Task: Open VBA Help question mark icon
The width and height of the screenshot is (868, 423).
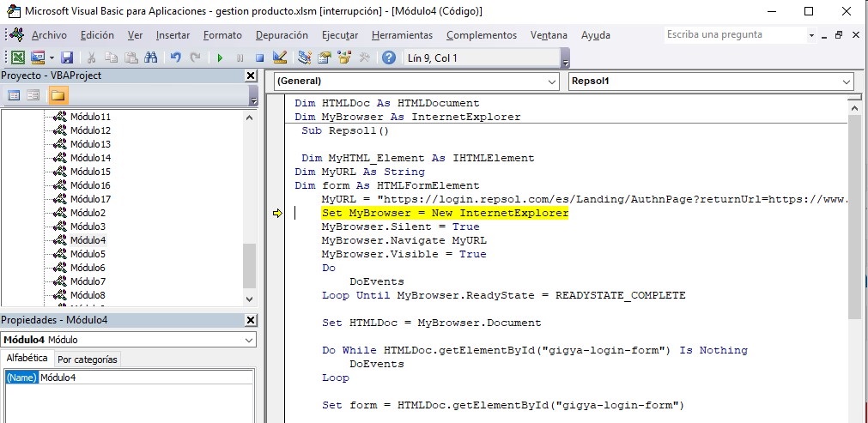Action: (x=389, y=57)
